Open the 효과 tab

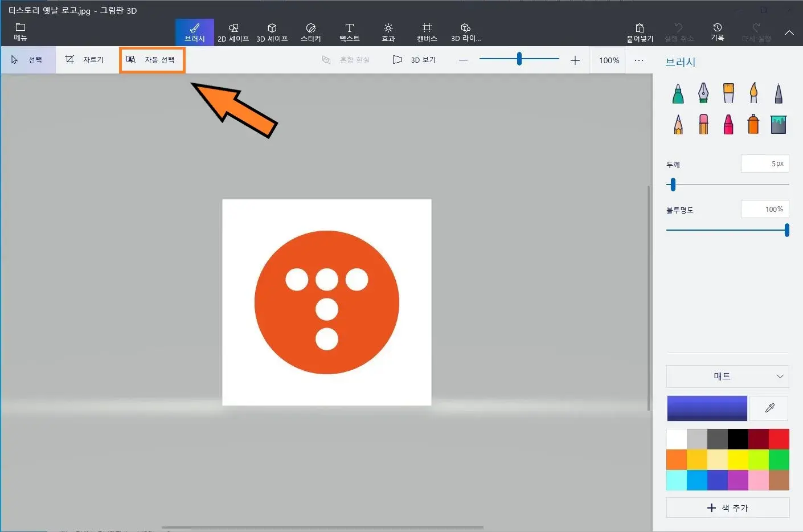pyautogui.click(x=388, y=32)
